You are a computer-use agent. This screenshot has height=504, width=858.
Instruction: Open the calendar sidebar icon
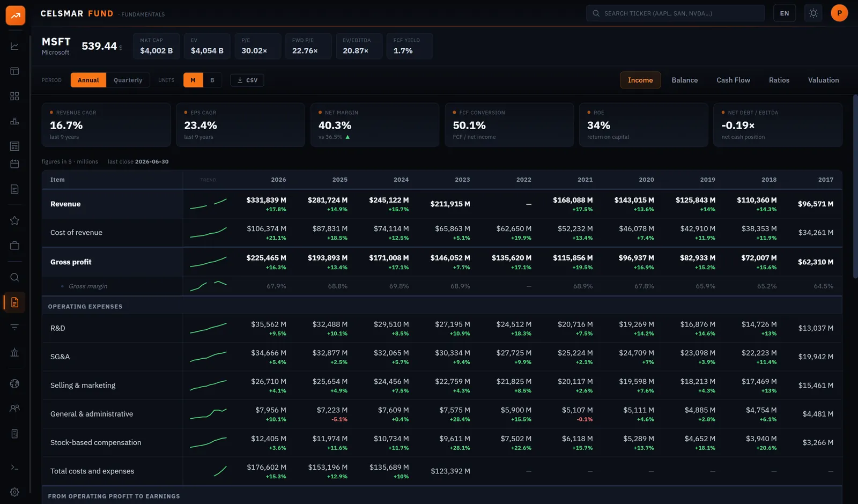pos(14,164)
